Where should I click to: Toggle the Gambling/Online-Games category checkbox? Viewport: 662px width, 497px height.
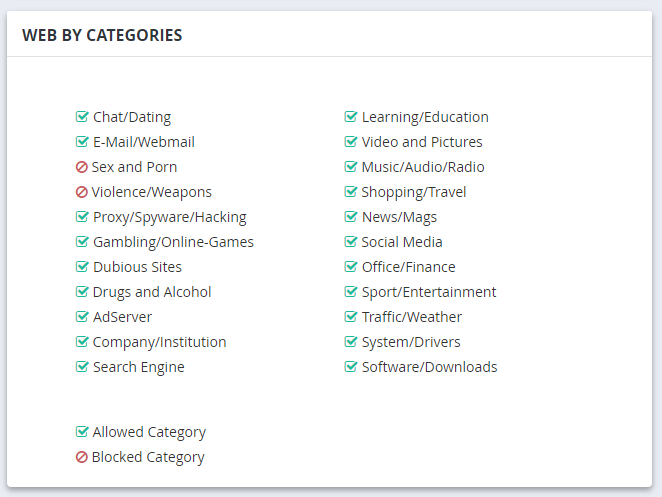82,242
